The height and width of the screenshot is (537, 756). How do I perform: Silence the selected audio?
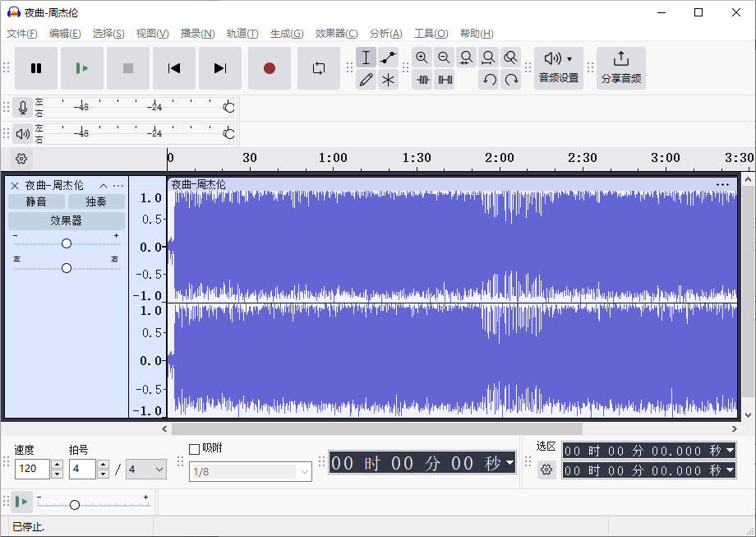(x=445, y=80)
